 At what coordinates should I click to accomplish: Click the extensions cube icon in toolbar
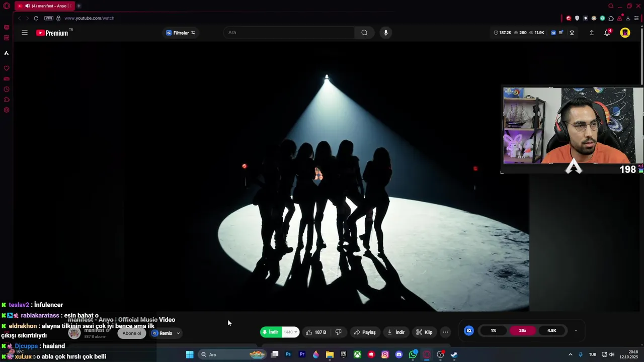pyautogui.click(x=611, y=18)
